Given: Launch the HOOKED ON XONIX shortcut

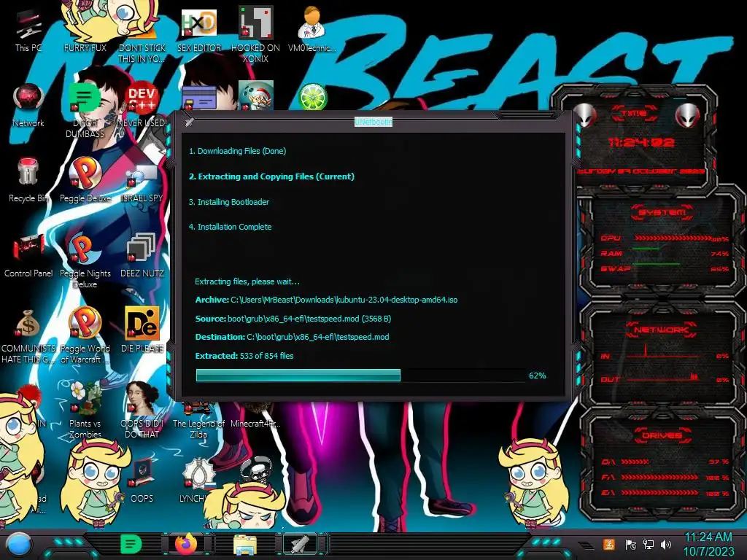Looking at the screenshot, I should click(x=255, y=34).
